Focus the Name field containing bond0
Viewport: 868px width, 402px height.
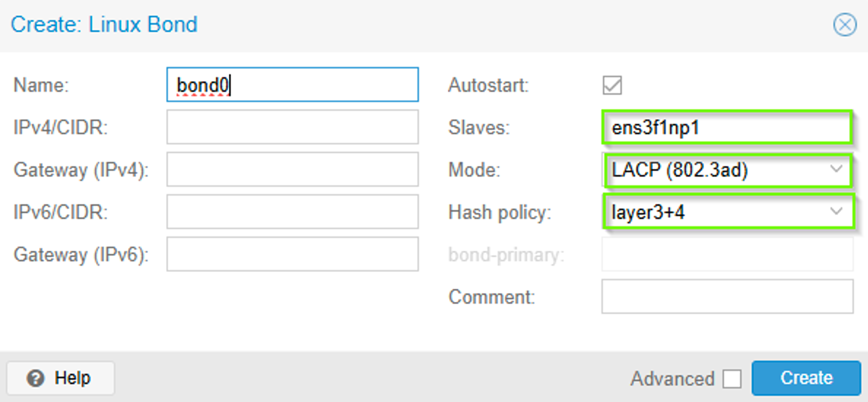coord(292,85)
